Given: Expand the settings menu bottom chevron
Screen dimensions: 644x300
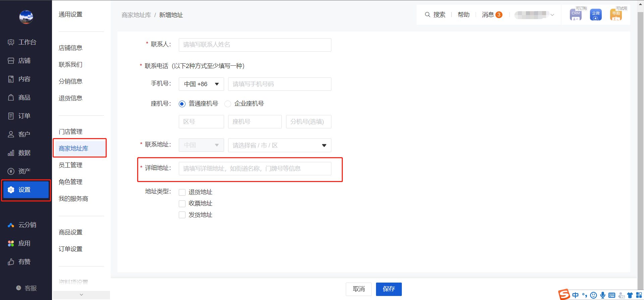Looking at the screenshot, I should coord(81,295).
